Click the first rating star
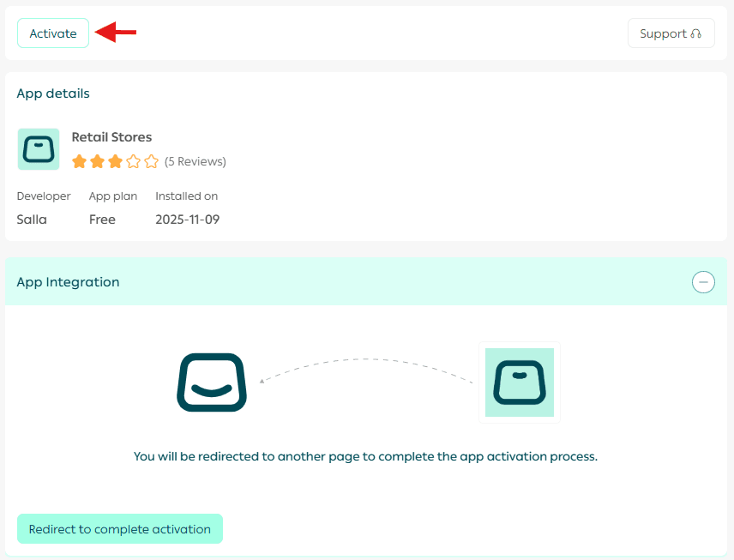Image resolution: width=734 pixels, height=560 pixels. click(79, 161)
